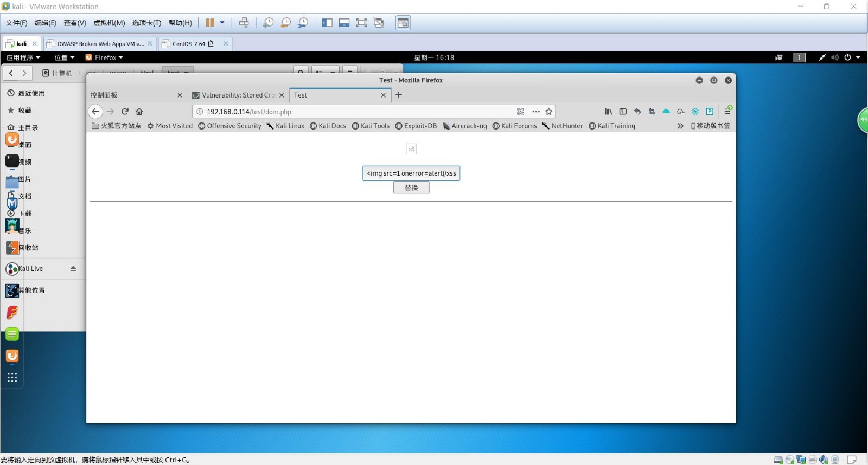Eject the Kali Live volume
Screen dimensions: 868x465
pos(73,268)
